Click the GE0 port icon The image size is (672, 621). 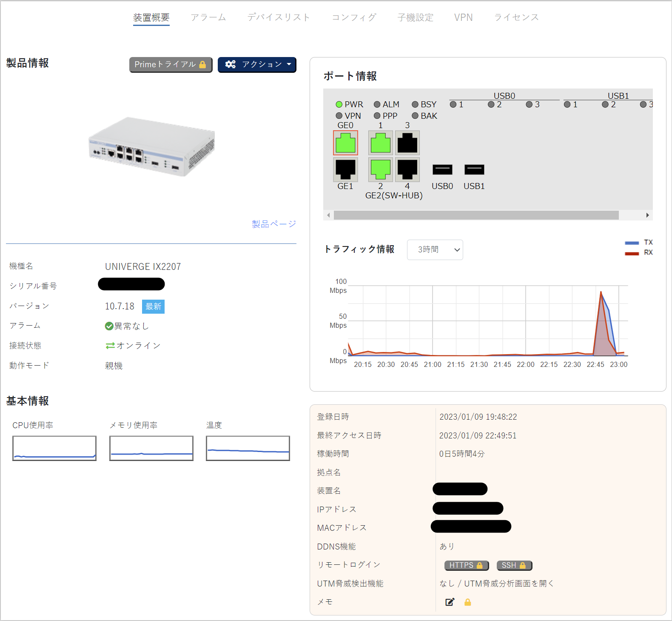(x=345, y=143)
